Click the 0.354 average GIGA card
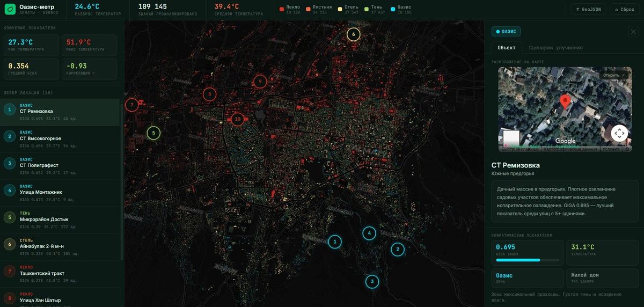 tap(31, 69)
